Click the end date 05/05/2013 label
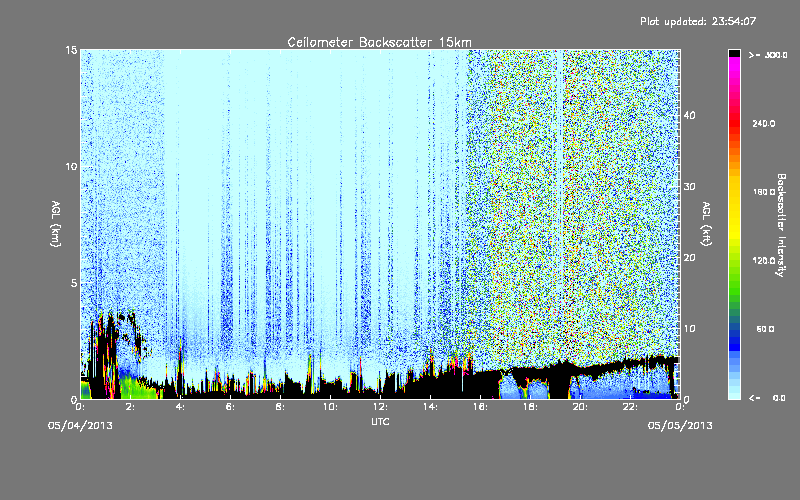 pyautogui.click(x=680, y=426)
